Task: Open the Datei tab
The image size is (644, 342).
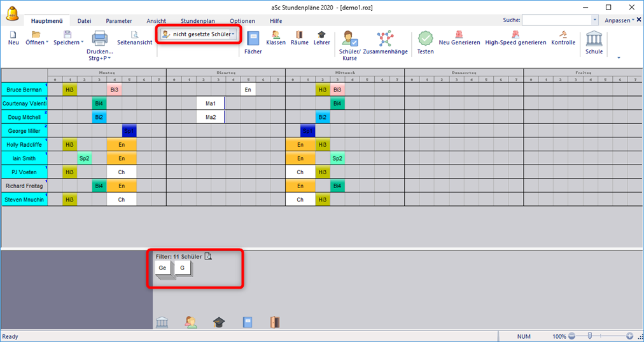Action: 85,21
